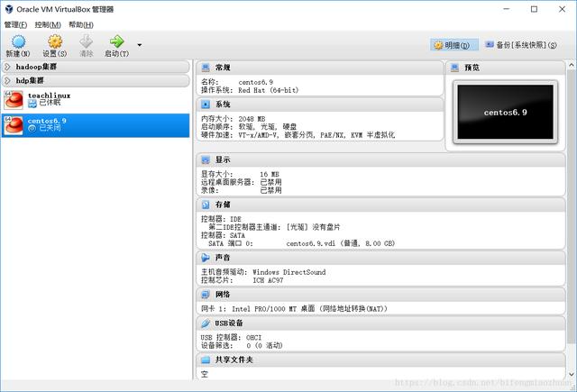Click the 常规 general section icon
This screenshot has height=392, width=577.
[206, 68]
